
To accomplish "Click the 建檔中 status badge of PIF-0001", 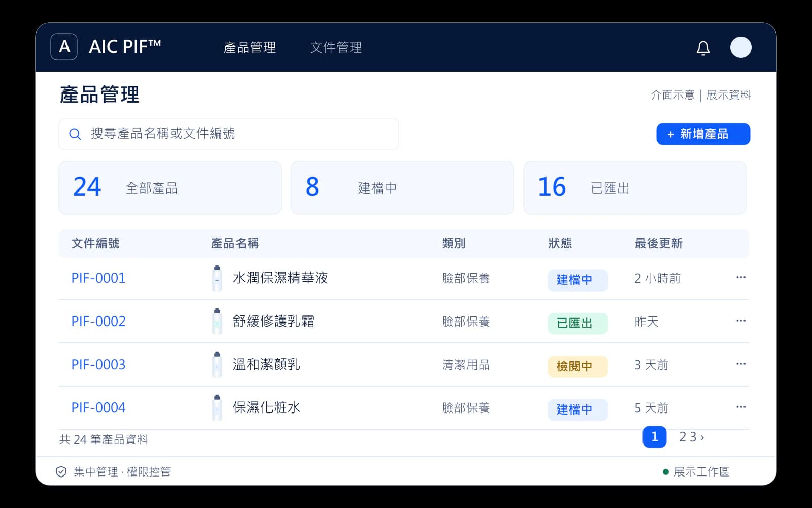I will 578,280.
